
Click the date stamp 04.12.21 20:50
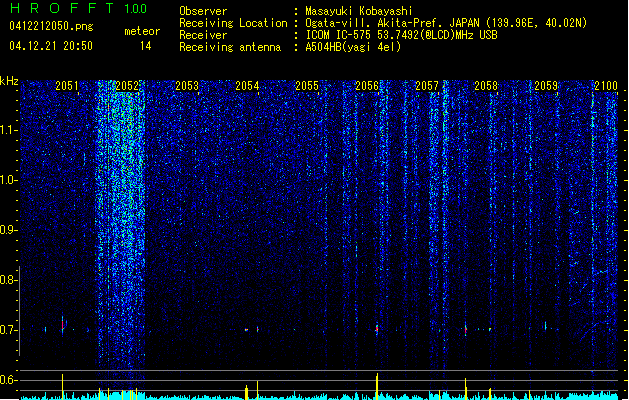51,46
